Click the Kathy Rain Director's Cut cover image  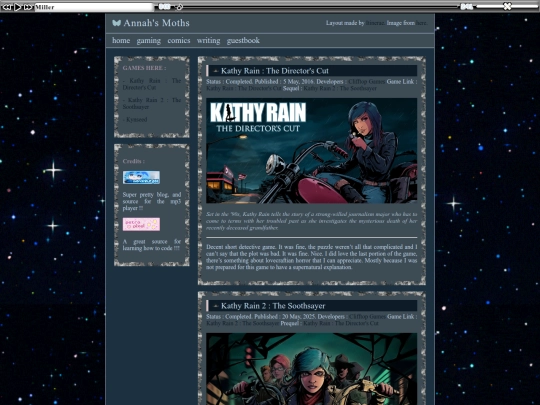[x=311, y=150]
